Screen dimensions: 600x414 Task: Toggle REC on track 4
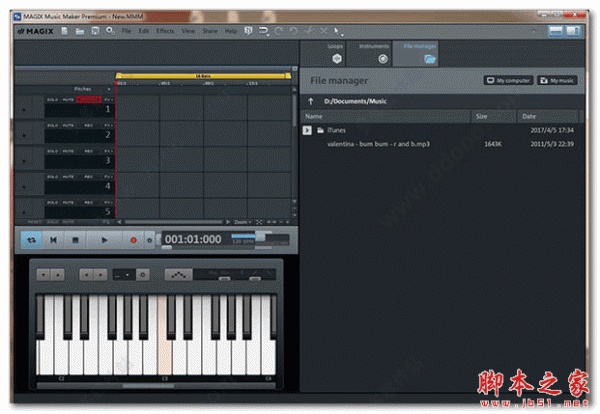pos(89,177)
